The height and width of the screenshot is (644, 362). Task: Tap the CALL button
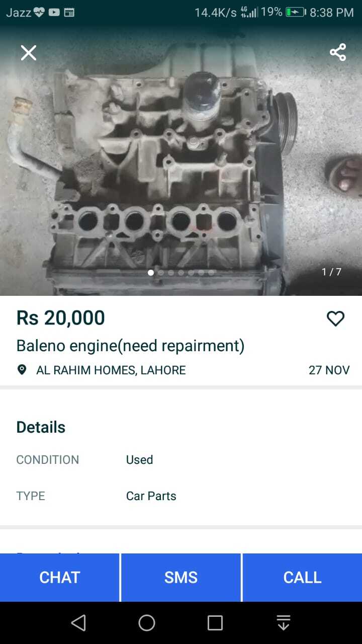coord(302,578)
